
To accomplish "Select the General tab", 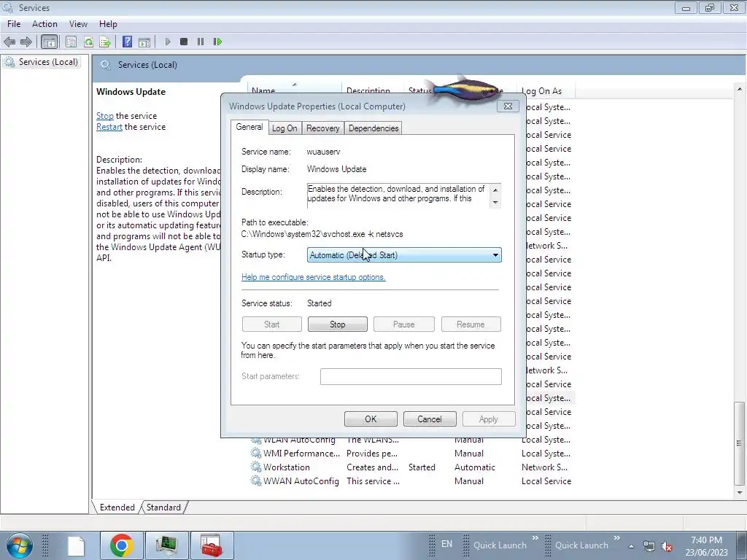I will tap(249, 127).
